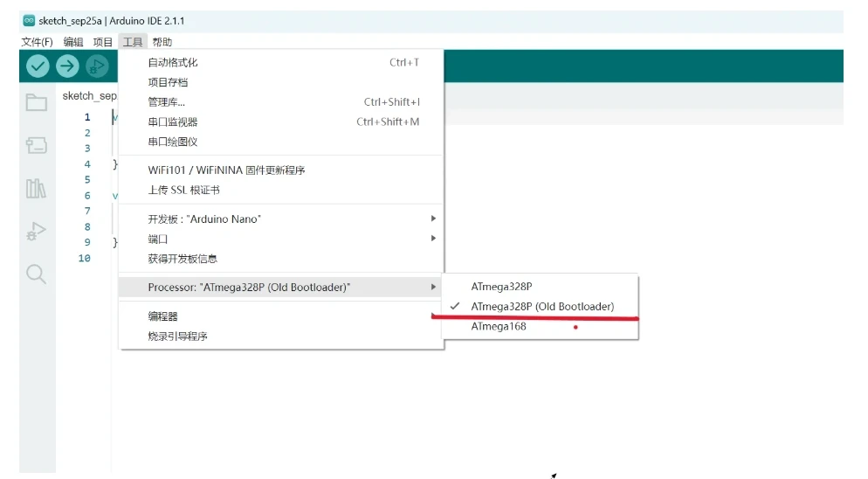Click line number 10 in editor gutter

click(x=84, y=258)
